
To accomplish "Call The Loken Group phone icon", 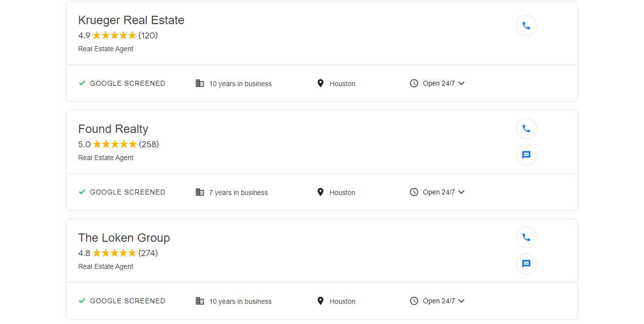I will pos(526,237).
